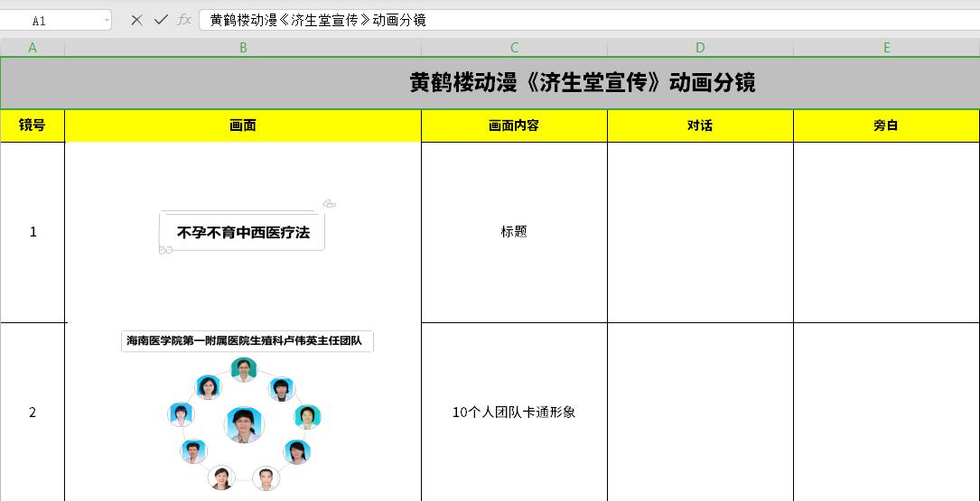The width and height of the screenshot is (980, 501).
Task: Select column C header
Action: [514, 48]
